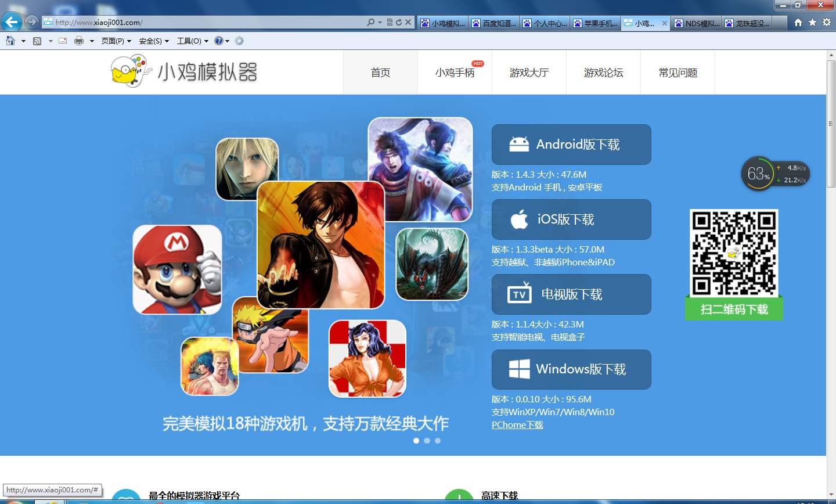Click the 63% network speed widget
The image size is (836, 504).
[776, 174]
